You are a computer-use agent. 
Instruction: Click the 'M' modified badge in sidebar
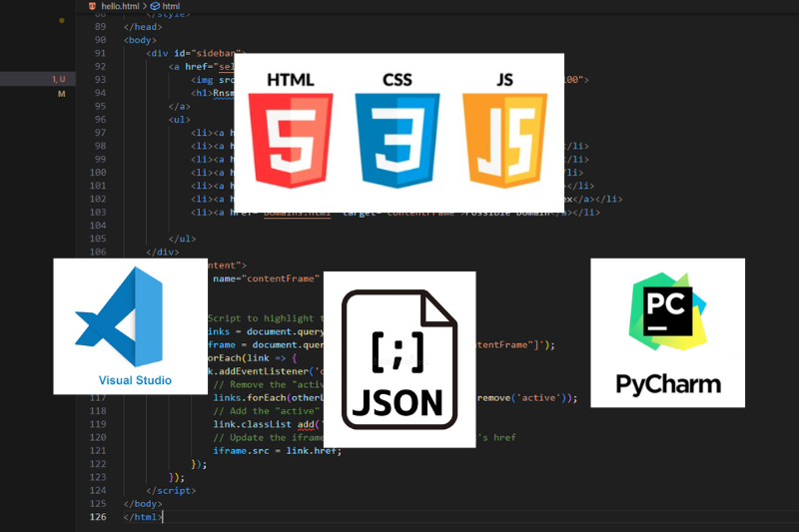click(61, 93)
